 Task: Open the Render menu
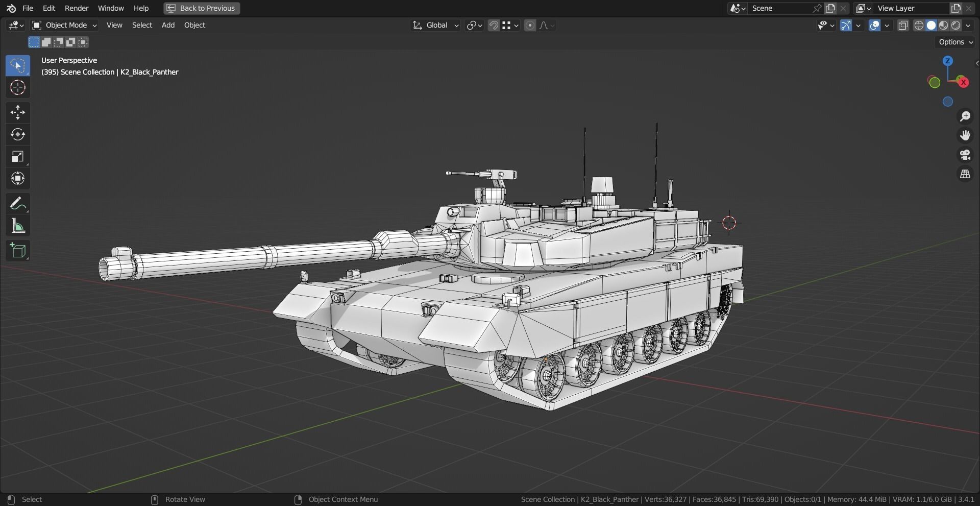point(77,8)
